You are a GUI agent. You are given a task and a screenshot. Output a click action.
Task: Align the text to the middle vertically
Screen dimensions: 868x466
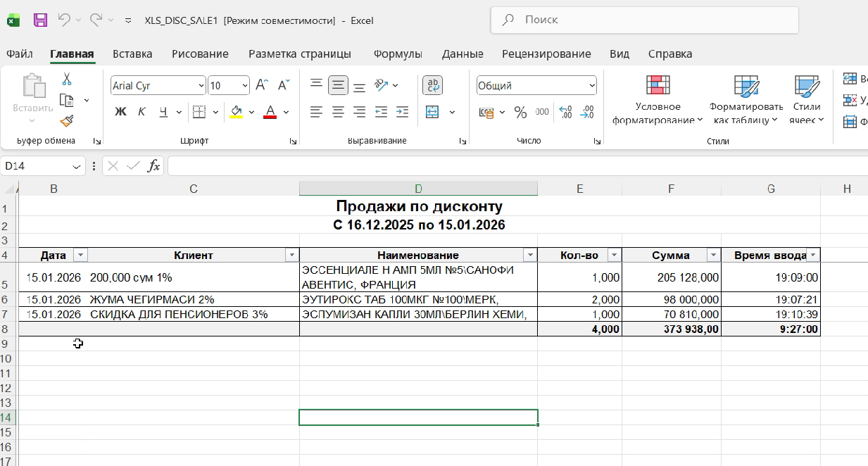[x=339, y=85]
